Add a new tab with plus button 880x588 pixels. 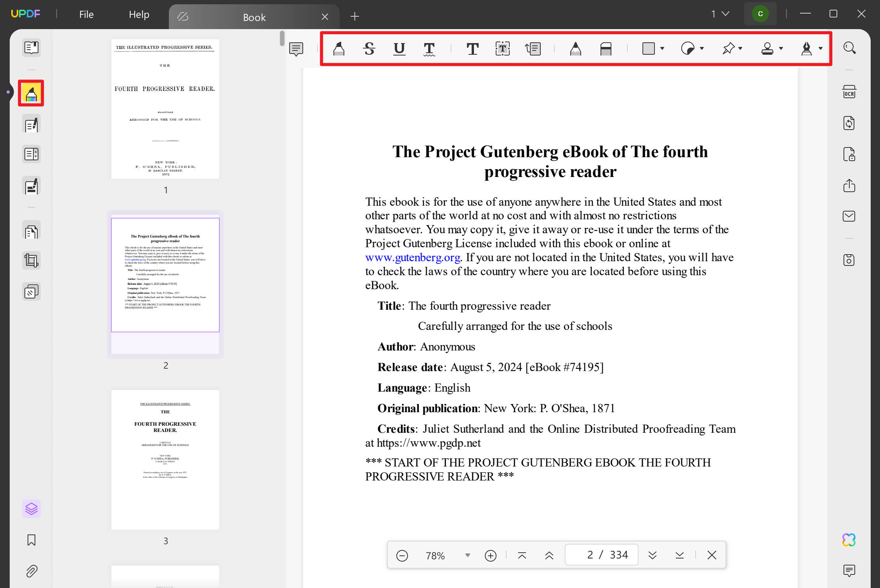click(354, 16)
